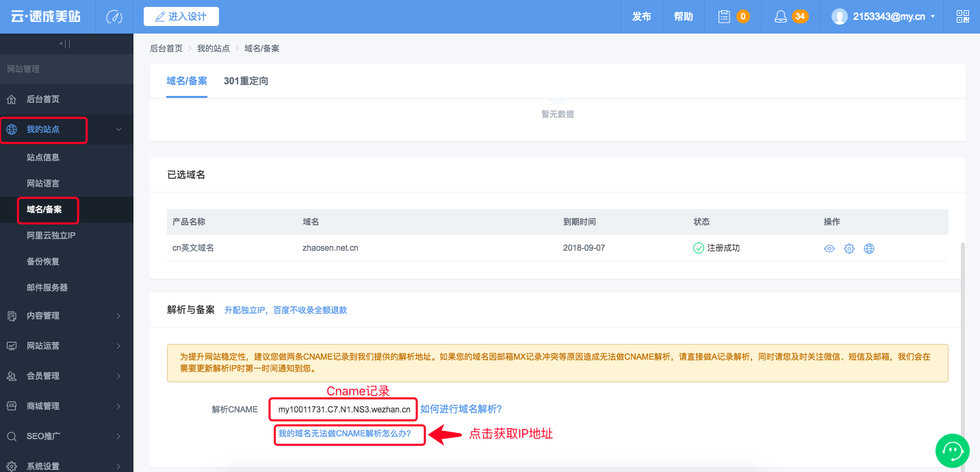
Task: Click the orange 34 notification badge
Action: point(800,16)
